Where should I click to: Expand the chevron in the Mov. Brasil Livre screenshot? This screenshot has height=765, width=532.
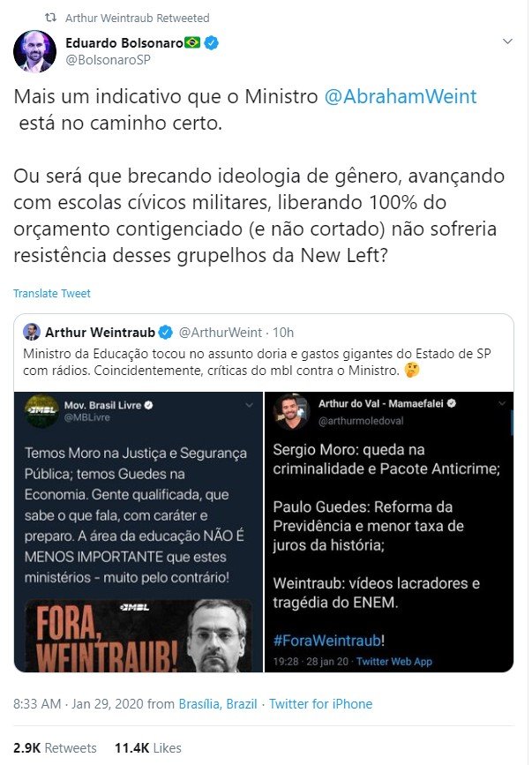pos(249,405)
